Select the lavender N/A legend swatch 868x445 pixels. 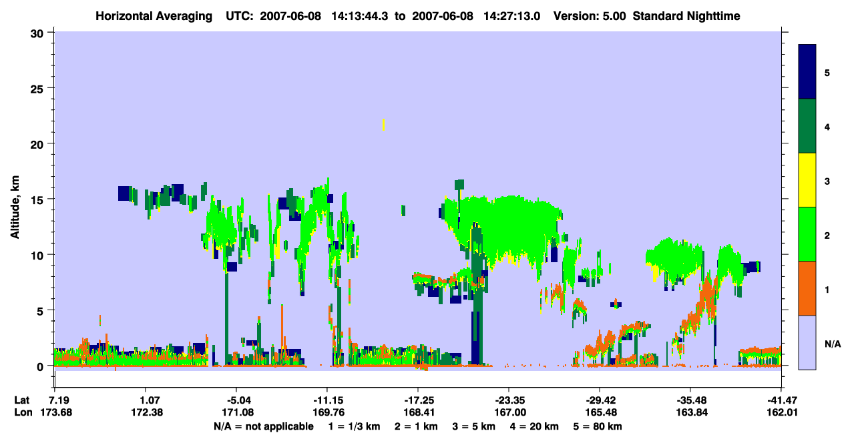click(x=807, y=342)
